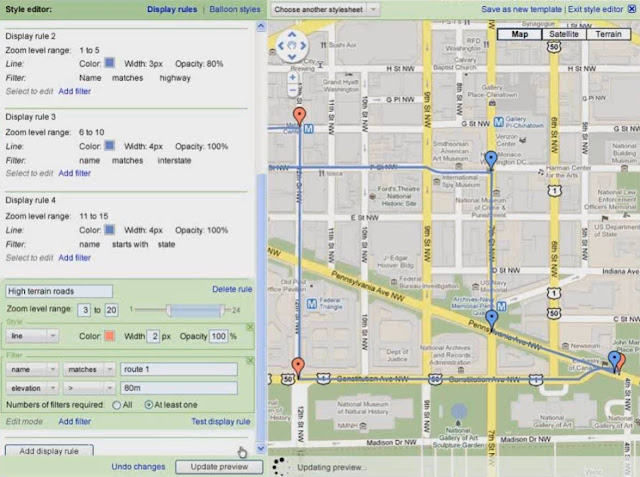
Task: Click Delete rule link
Action: tap(232, 289)
